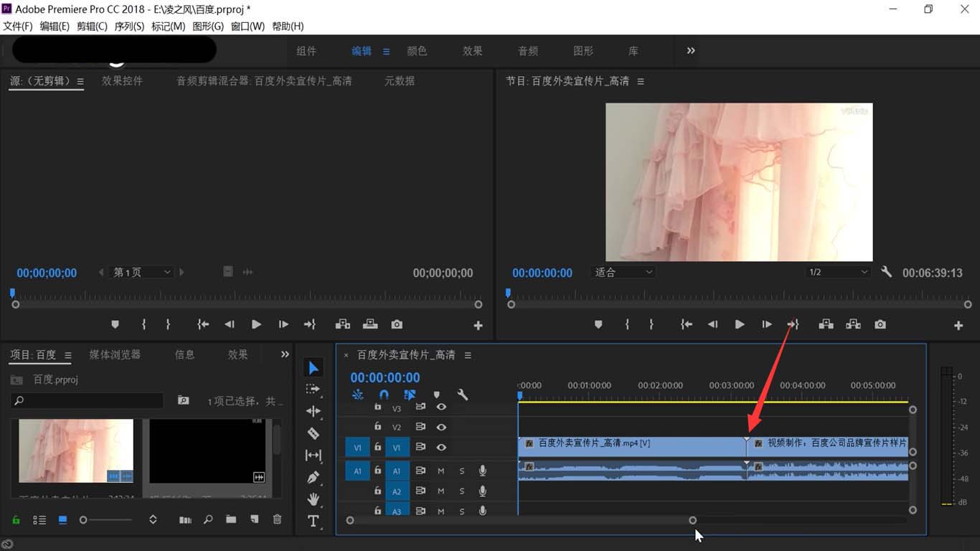Open the 第1页 page dropdown
980x551 pixels.
[141, 272]
